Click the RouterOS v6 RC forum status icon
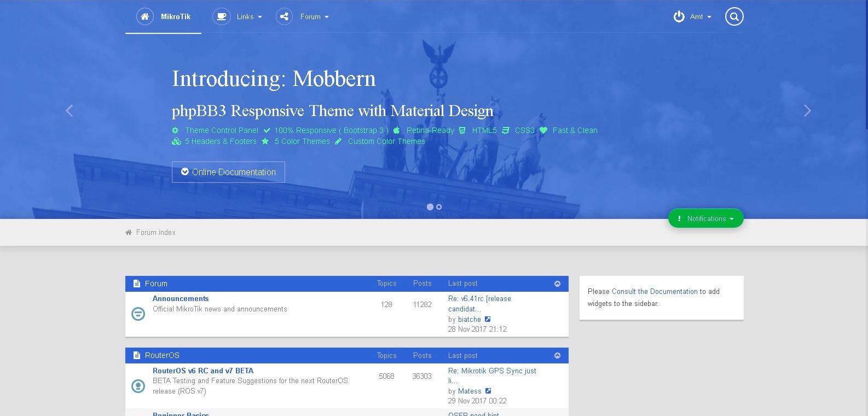The height and width of the screenshot is (416, 868). (138, 386)
